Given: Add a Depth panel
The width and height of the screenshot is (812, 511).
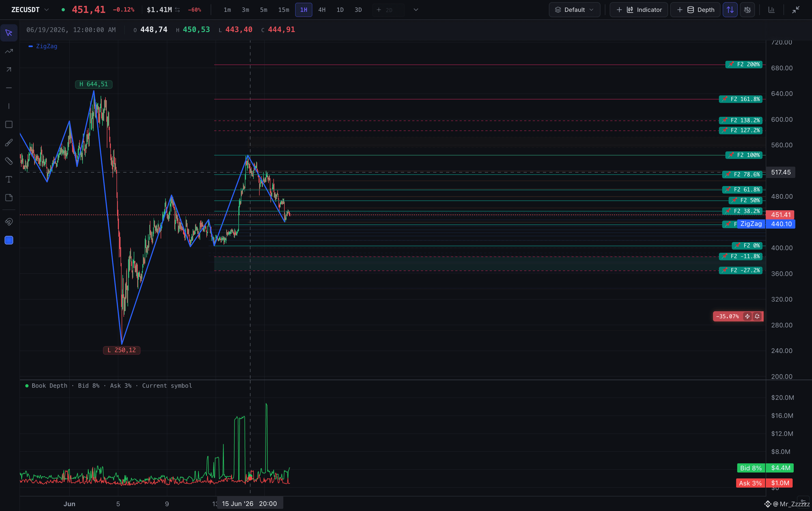Looking at the screenshot, I should [x=695, y=10].
